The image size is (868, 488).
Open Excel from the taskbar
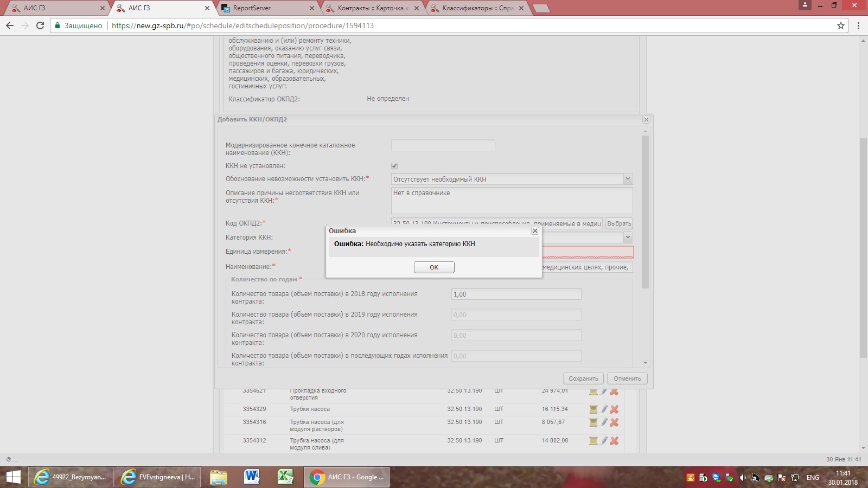285,477
